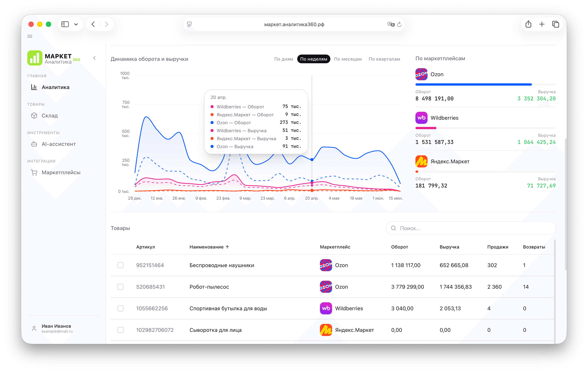Click the search magnifier icon
Screen dimensions: 588x372
(x=393, y=228)
